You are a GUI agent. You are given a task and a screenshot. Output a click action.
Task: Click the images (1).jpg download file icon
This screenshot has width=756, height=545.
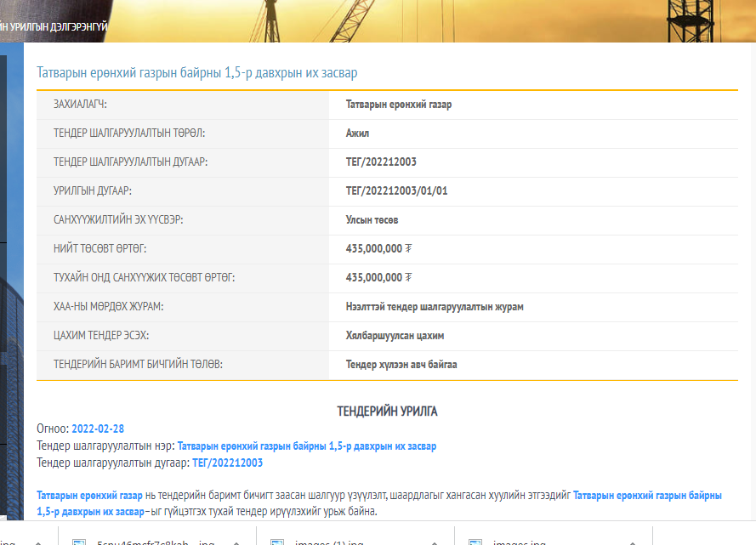[x=277, y=541]
